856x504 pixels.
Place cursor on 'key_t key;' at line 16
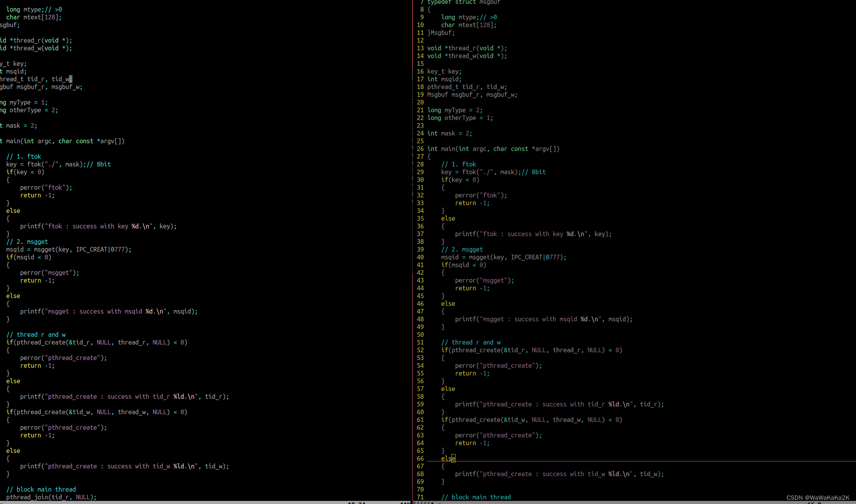pos(444,72)
